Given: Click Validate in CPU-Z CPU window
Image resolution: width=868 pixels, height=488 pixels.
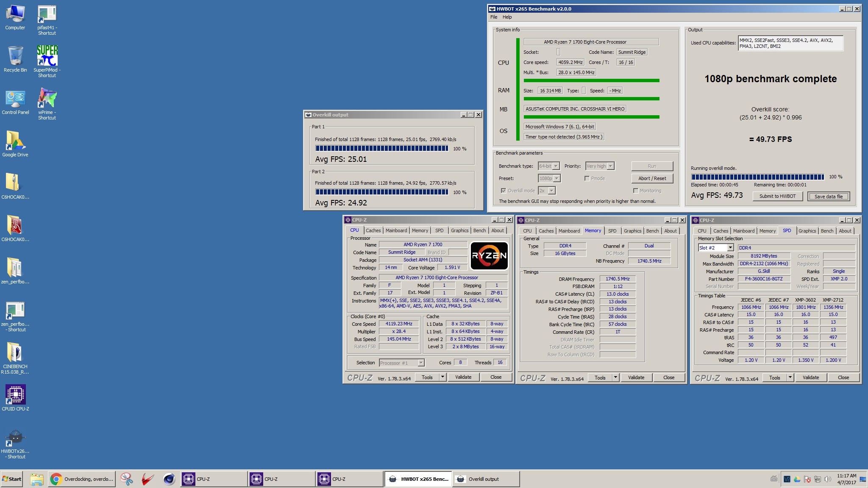Looking at the screenshot, I should click(463, 377).
